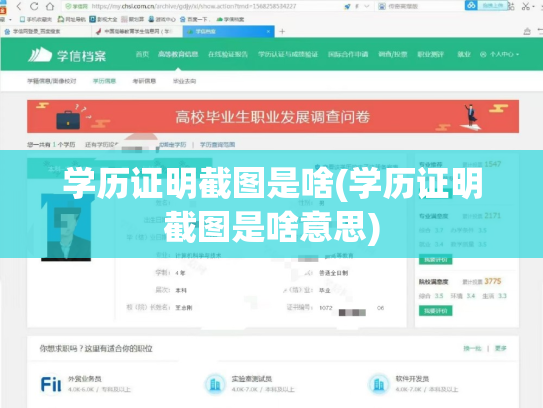Screen dimensions: 543x408
Task: Go to 首页 in the green navigation
Action: (142, 54)
